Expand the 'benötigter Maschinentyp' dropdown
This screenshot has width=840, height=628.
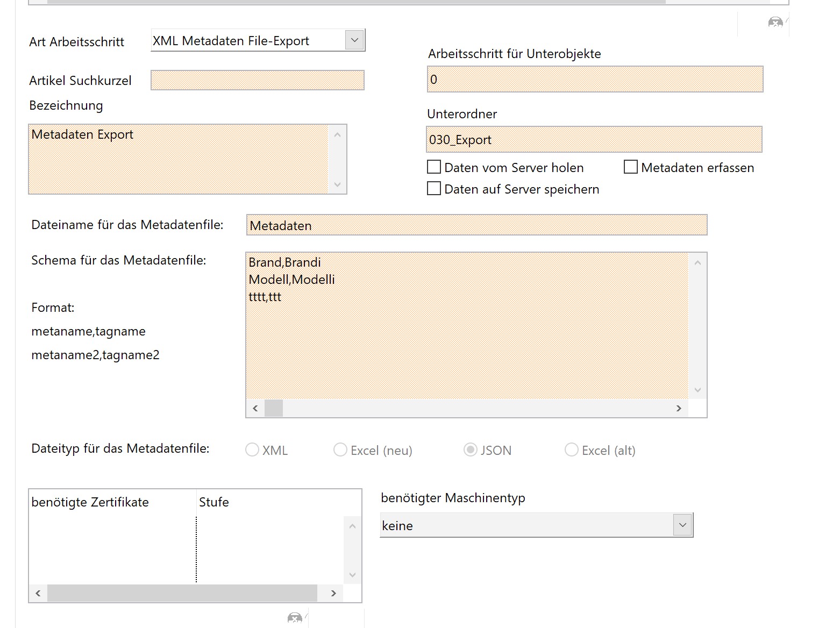click(x=682, y=525)
